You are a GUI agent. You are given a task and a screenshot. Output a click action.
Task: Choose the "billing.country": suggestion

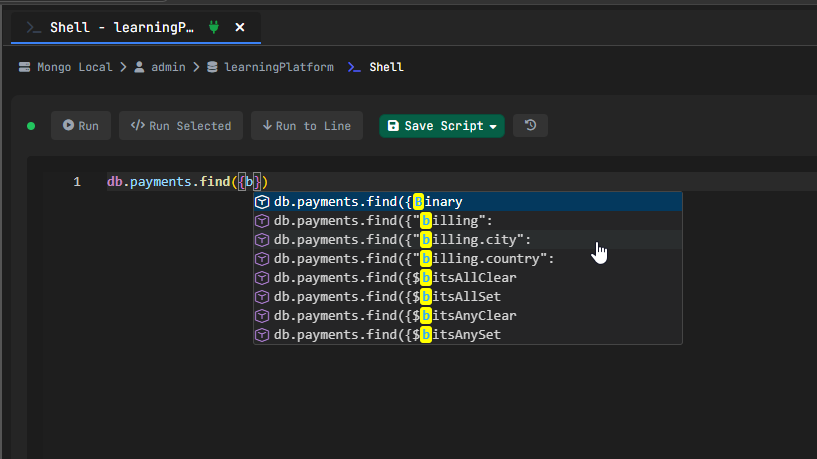[x=468, y=259]
